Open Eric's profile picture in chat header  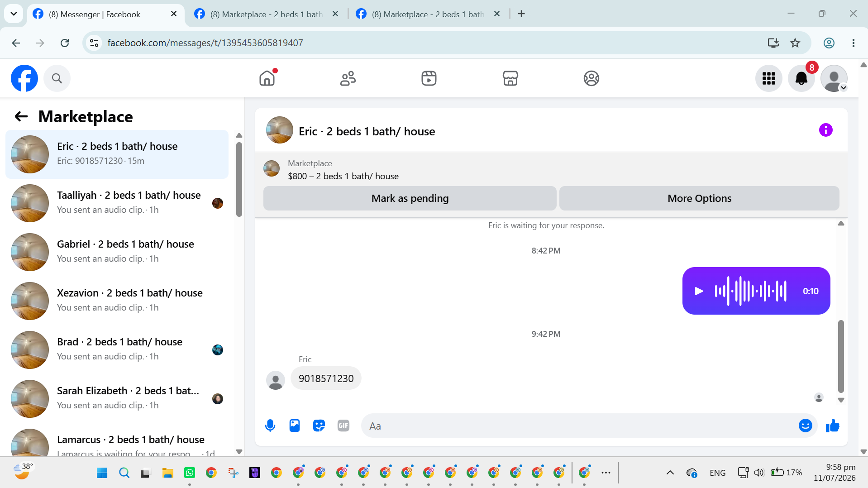280,130
